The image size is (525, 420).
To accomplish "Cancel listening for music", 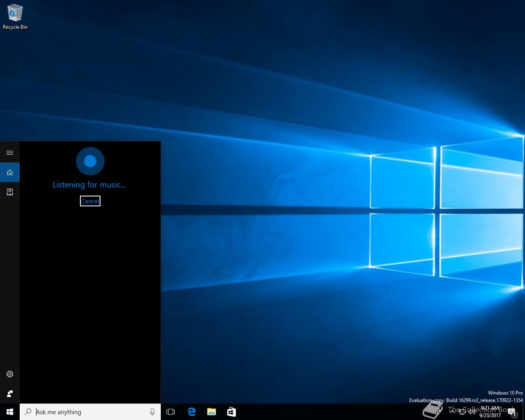I will (90, 201).
